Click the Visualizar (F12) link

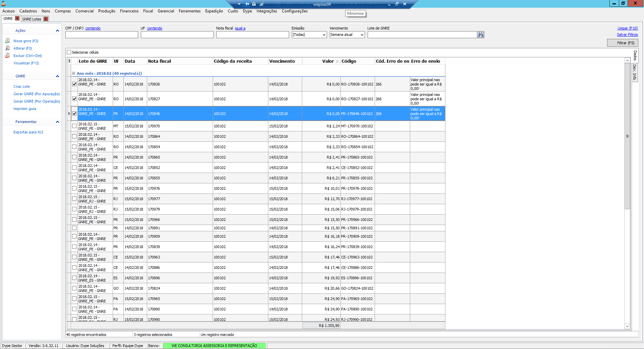click(x=26, y=63)
